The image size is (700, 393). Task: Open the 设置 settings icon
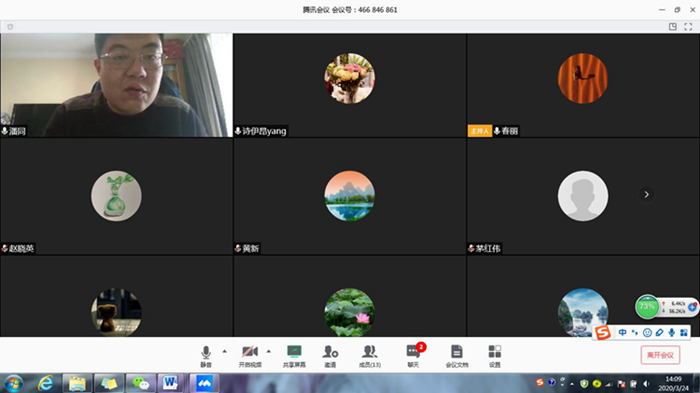point(495,356)
